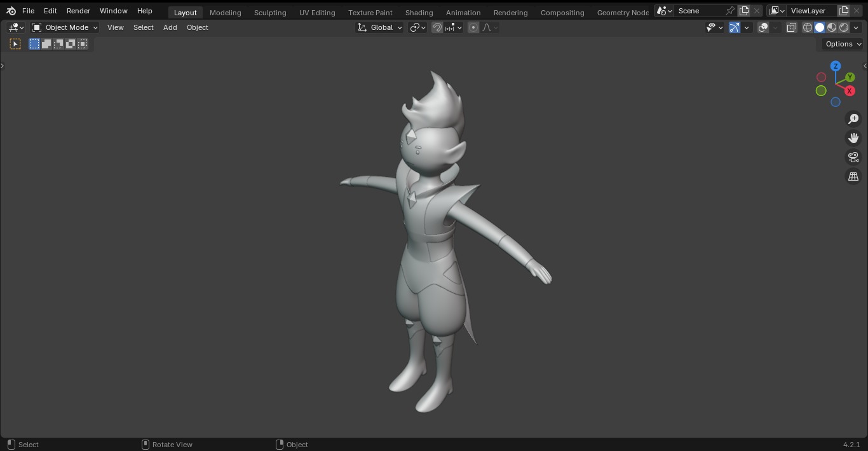Switch to the Rendering workspace tab
This screenshot has width=868, height=451.
[x=510, y=12]
